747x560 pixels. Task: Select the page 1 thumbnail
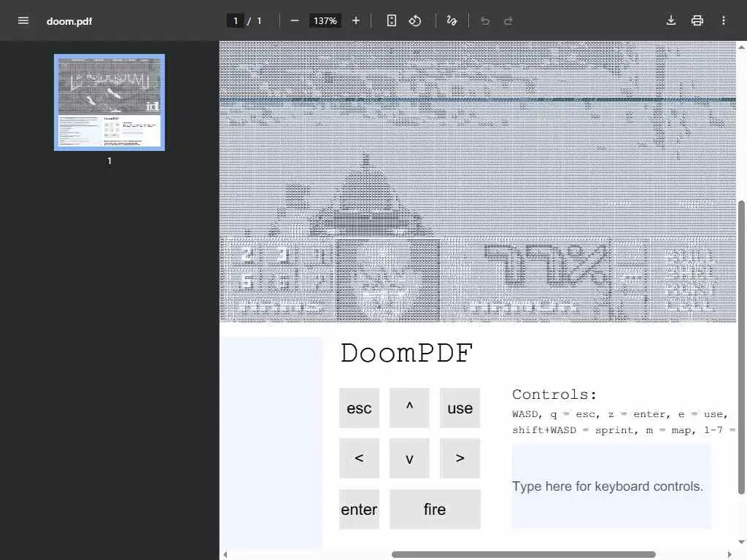[109, 102]
